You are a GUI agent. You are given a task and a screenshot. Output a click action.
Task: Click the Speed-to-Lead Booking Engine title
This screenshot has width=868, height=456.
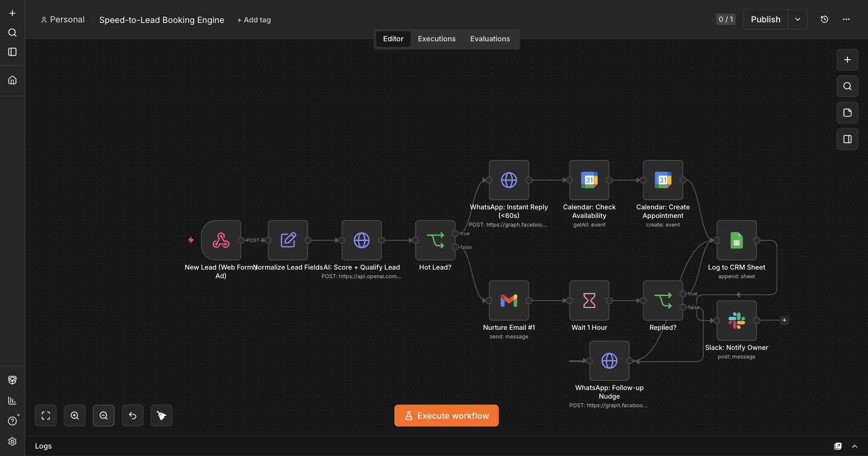162,20
